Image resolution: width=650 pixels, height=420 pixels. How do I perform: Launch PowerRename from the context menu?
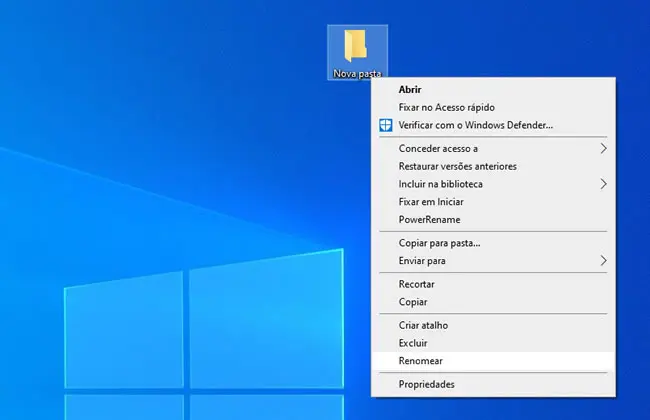pos(429,220)
